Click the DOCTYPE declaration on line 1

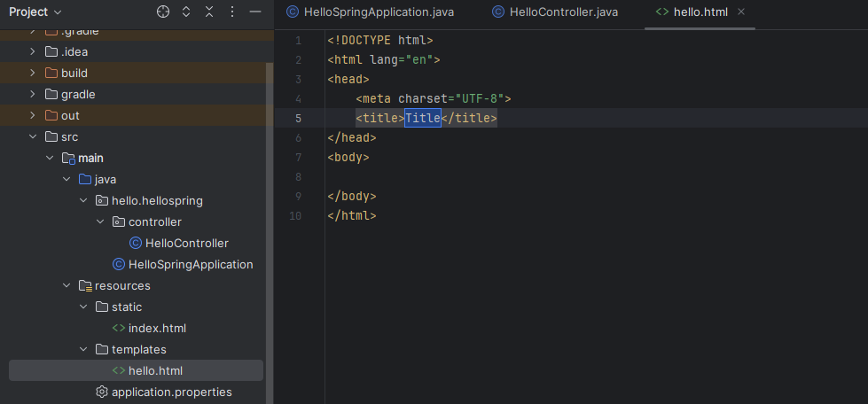pos(380,41)
